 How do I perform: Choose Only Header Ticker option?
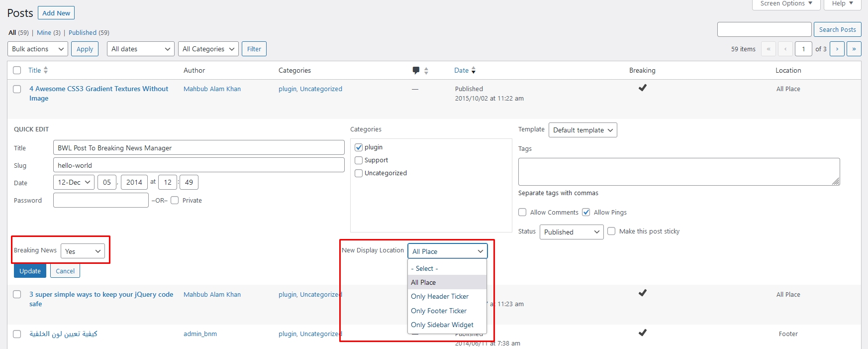point(440,296)
